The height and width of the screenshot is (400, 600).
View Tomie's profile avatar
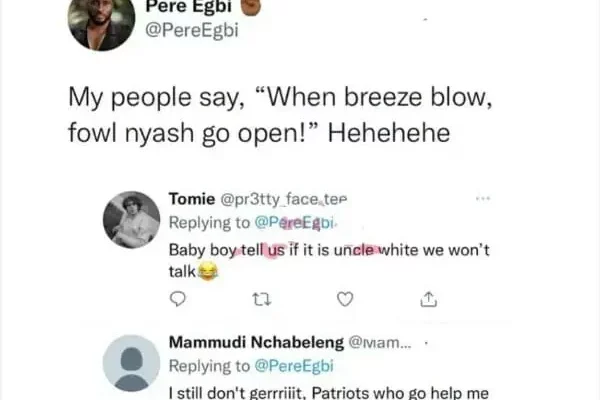(131, 219)
